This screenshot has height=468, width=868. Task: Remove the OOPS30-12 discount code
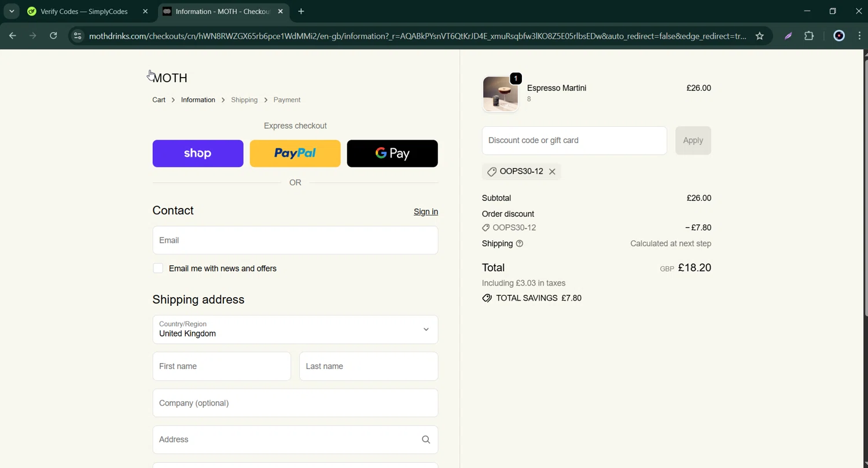click(552, 171)
